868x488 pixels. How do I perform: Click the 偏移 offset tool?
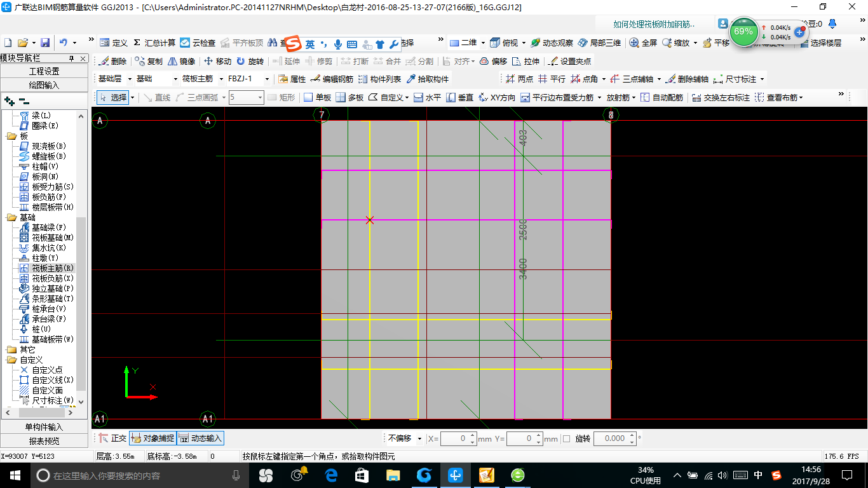pos(494,61)
